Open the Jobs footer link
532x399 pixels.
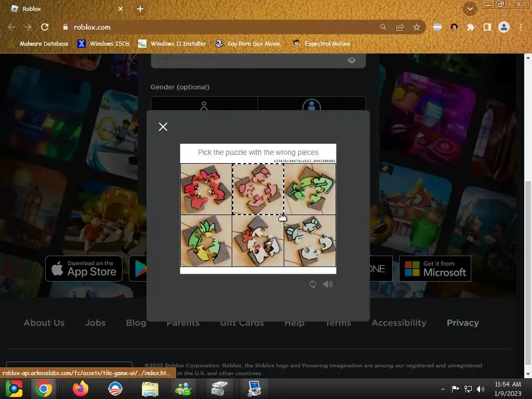click(96, 323)
